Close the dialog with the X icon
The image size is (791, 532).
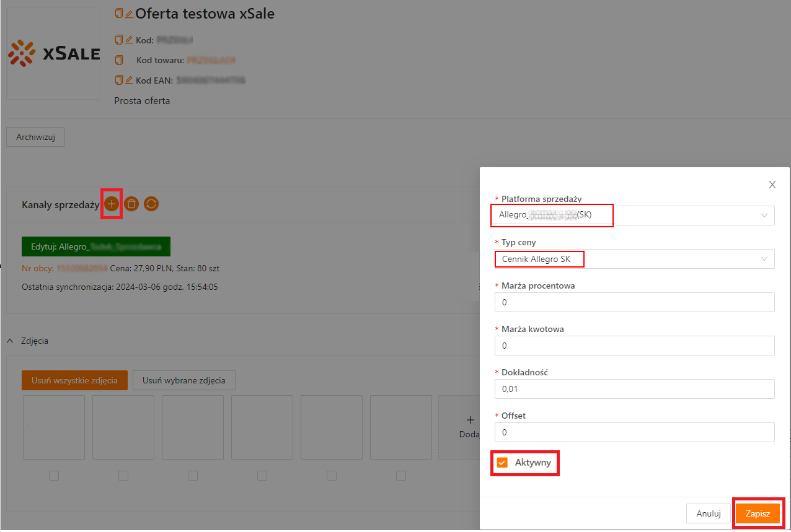tap(772, 185)
